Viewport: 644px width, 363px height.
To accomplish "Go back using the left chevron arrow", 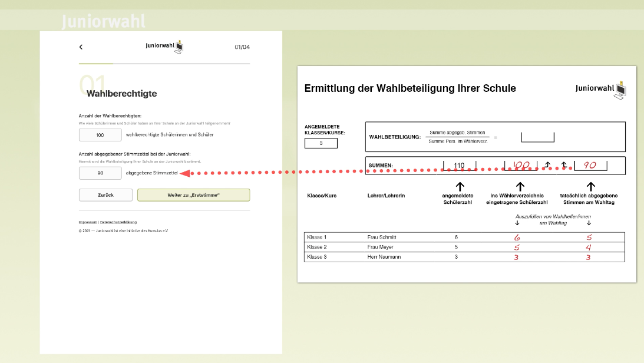I will tap(81, 47).
